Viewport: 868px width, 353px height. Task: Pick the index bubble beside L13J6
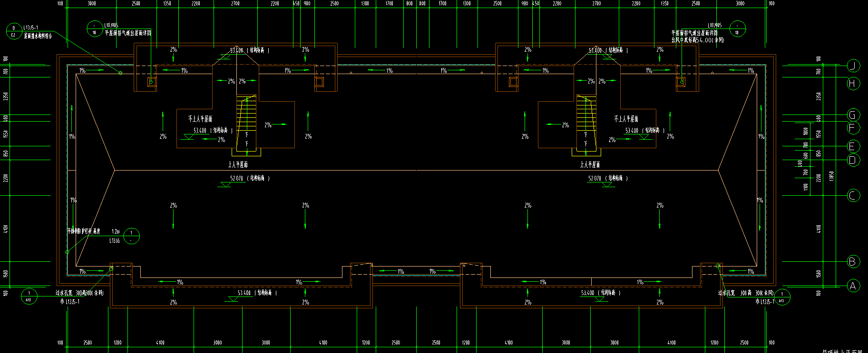coord(131,236)
